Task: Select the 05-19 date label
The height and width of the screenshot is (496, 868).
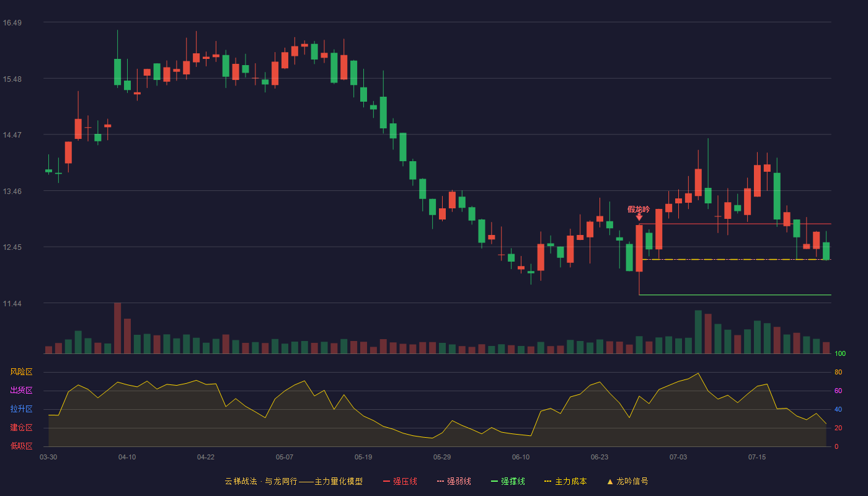Action: coord(363,457)
